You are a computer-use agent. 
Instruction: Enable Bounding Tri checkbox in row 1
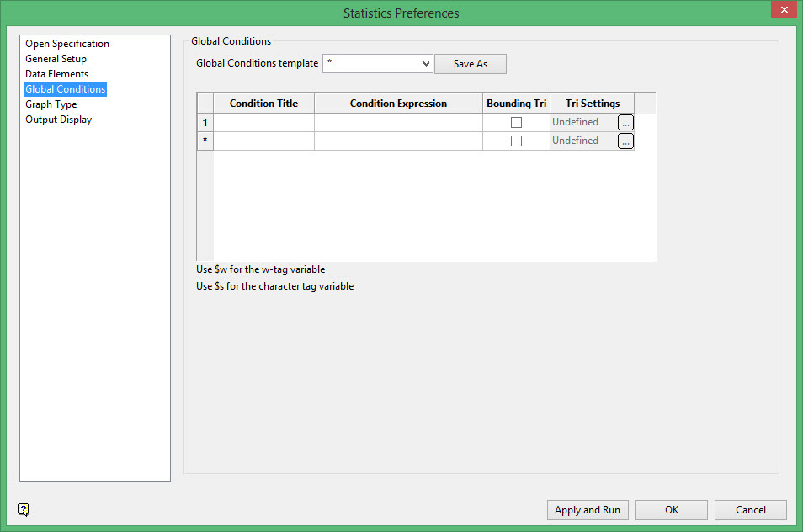point(516,122)
